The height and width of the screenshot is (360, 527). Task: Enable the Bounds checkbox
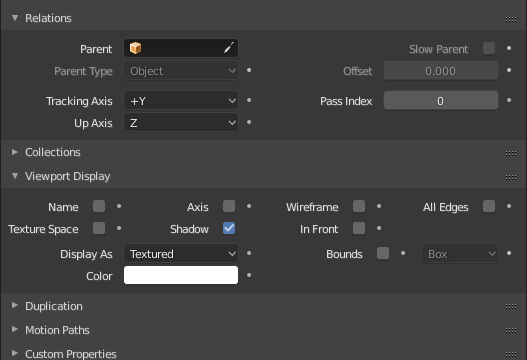coord(383,253)
